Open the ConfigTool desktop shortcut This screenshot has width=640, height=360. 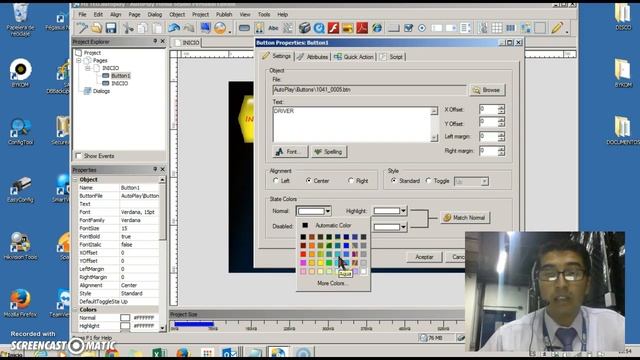[20, 131]
